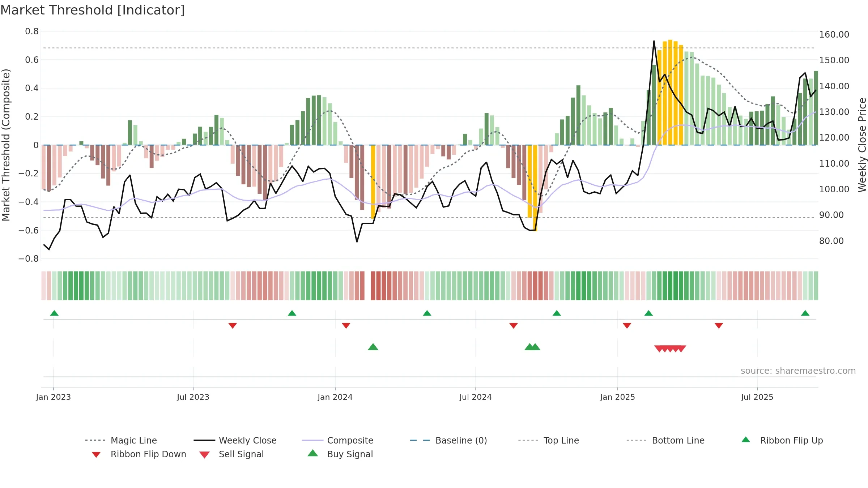Click the yellow negative bar near February 2024
The height and width of the screenshot is (488, 868).
coord(373,182)
